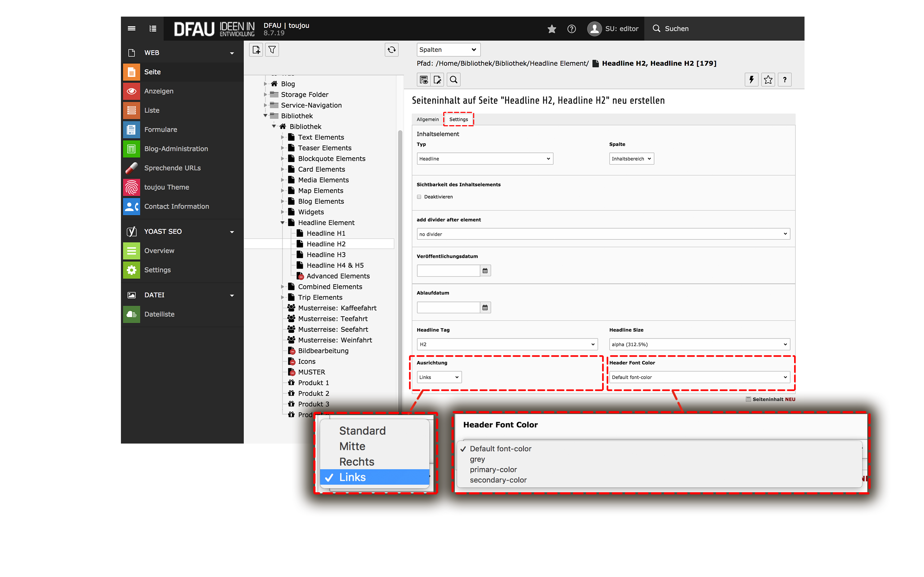Click the bookmarks star icon in top bar

coord(552,28)
